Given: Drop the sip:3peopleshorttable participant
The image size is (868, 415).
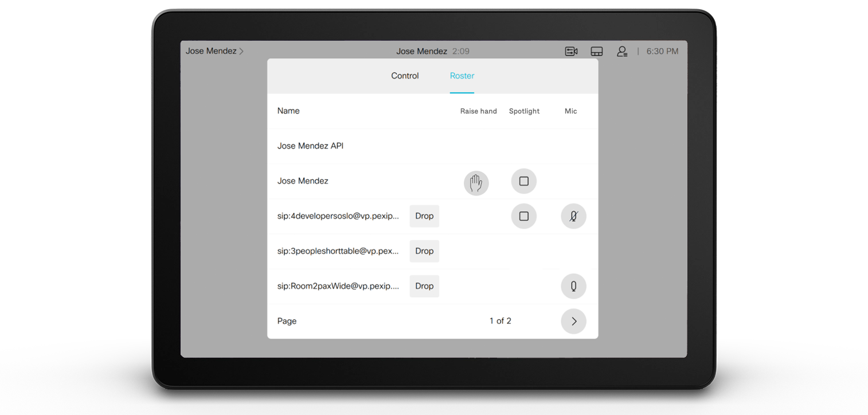Looking at the screenshot, I should coord(424,251).
